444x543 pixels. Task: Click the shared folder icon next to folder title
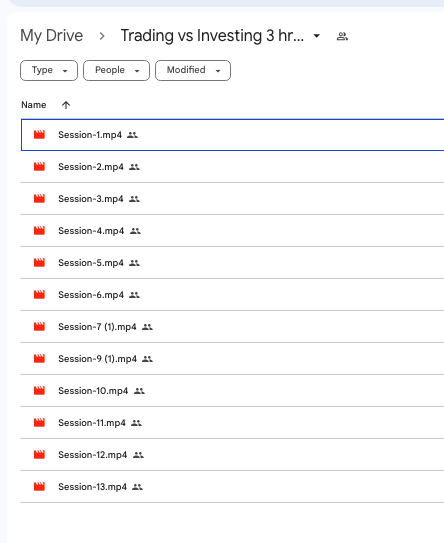[x=342, y=36]
